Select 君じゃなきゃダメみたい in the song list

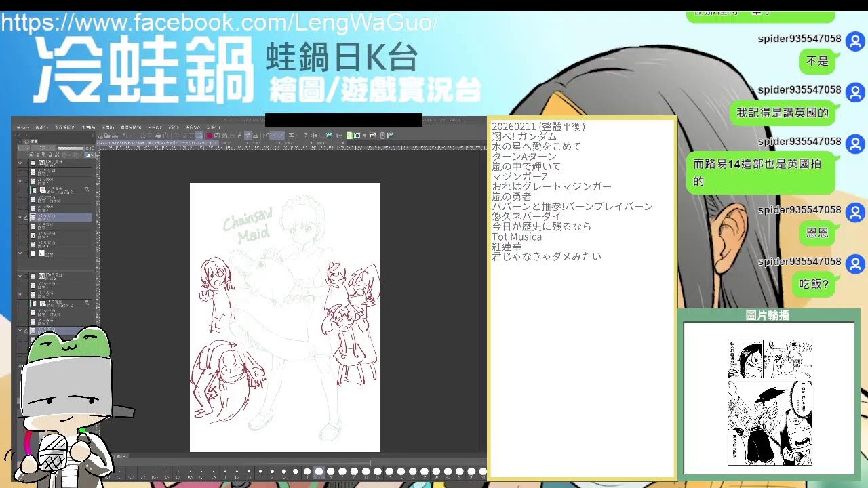(547, 256)
